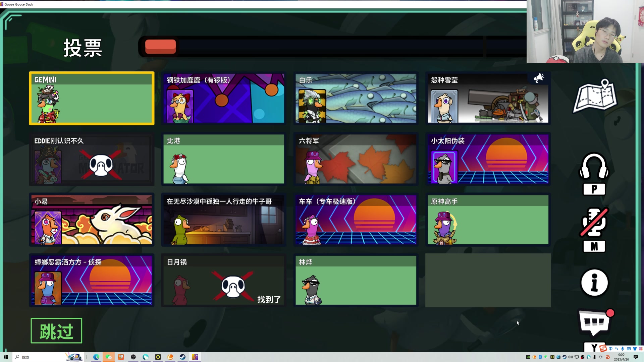Click the Bluetooth tray icon
The image size is (644, 362).
click(540, 357)
